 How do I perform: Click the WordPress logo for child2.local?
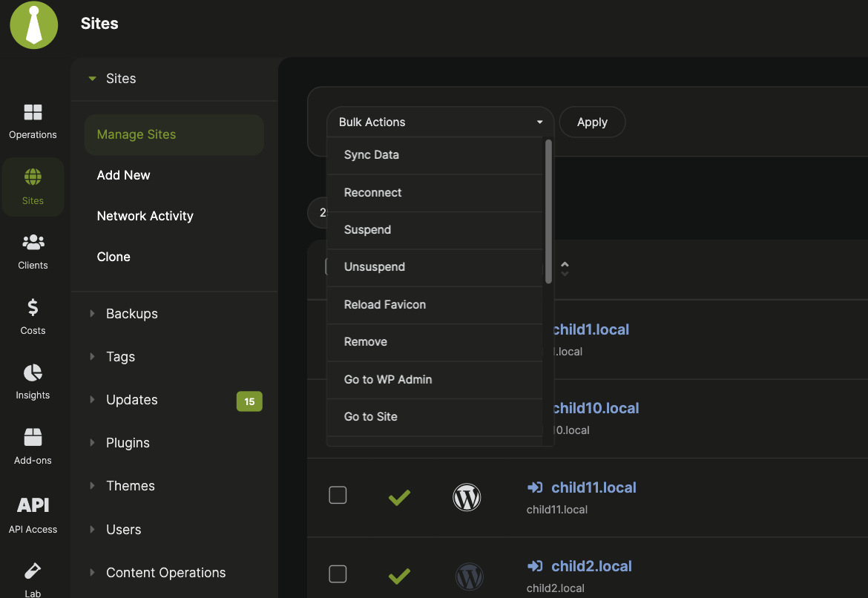click(x=469, y=576)
